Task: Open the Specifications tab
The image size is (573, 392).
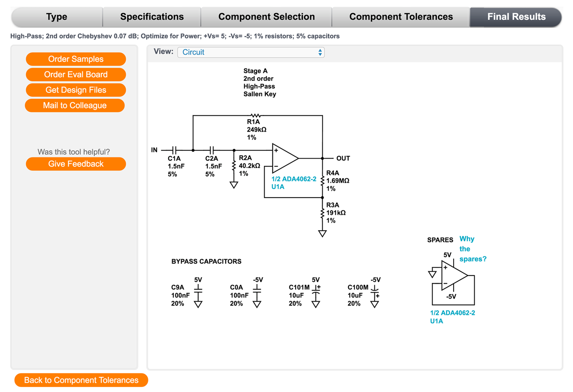Action: point(152,17)
